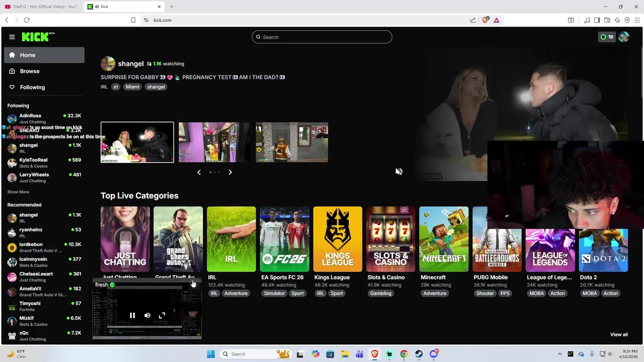Open Brave Leo AI star icon

coord(617,20)
